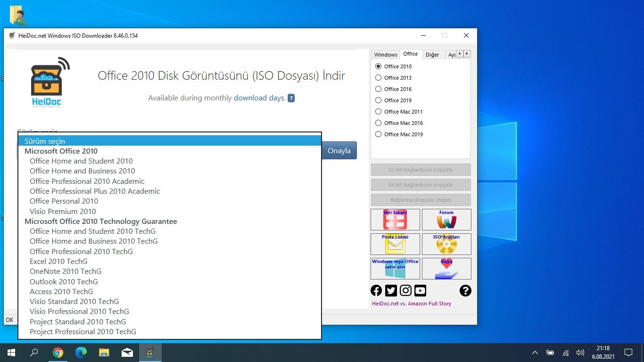The image size is (644, 362).
Task: Choose Visio Professional 2010 TechG option
Action: click(170, 312)
